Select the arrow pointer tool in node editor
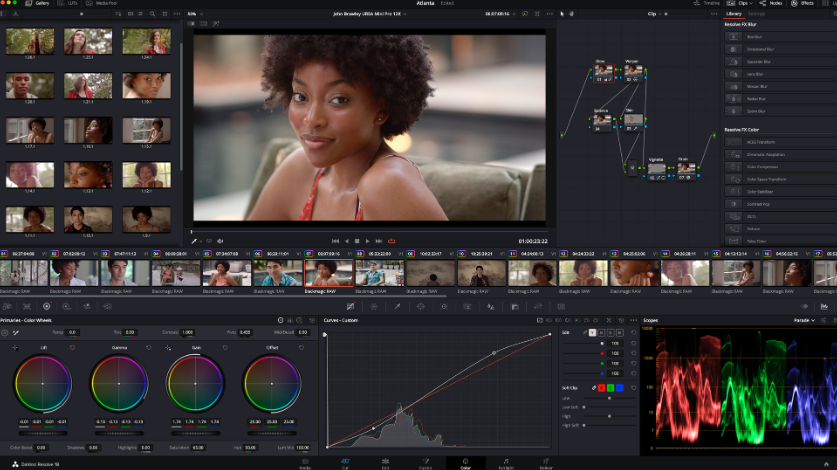Viewport: 837px width, 470px height. [562, 14]
